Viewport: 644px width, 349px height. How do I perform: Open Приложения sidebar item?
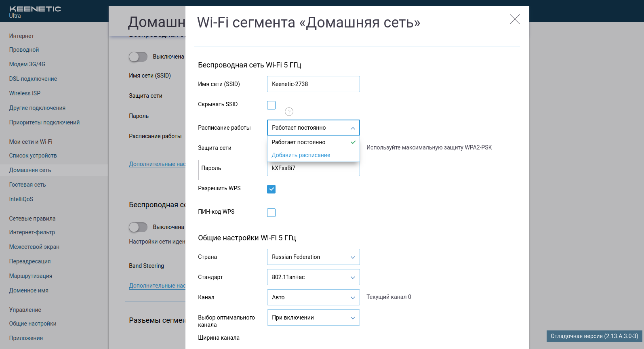coord(26,338)
